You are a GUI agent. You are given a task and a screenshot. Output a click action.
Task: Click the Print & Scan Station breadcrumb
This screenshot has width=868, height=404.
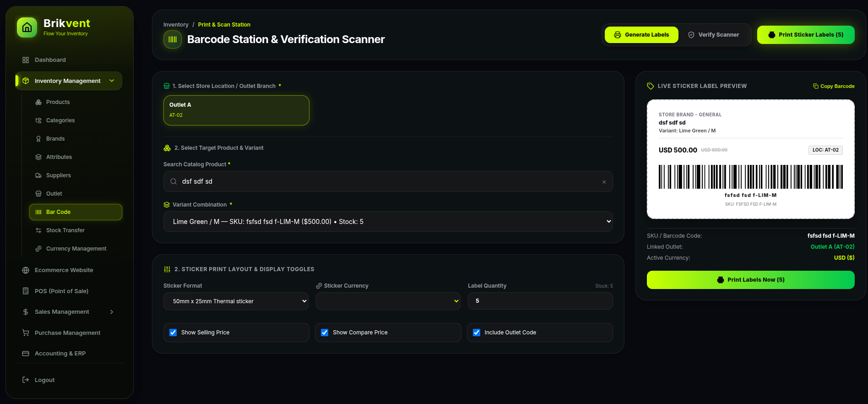[x=224, y=25]
